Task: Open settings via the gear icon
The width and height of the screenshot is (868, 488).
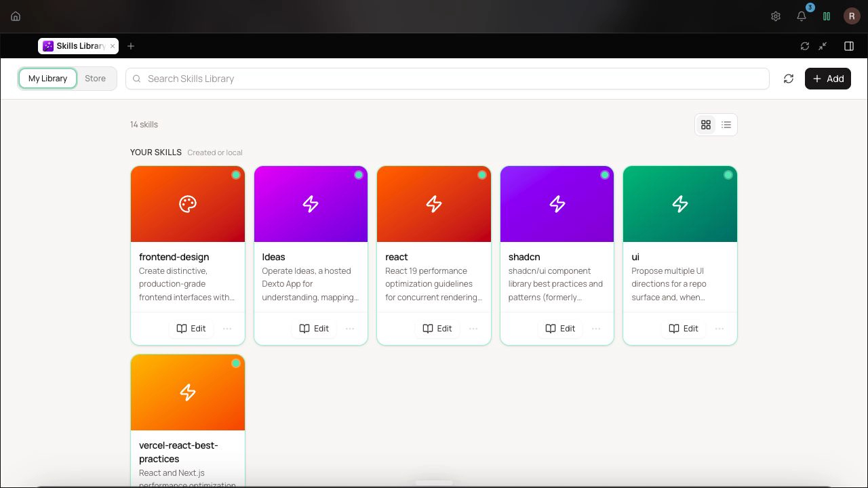Action: [776, 16]
